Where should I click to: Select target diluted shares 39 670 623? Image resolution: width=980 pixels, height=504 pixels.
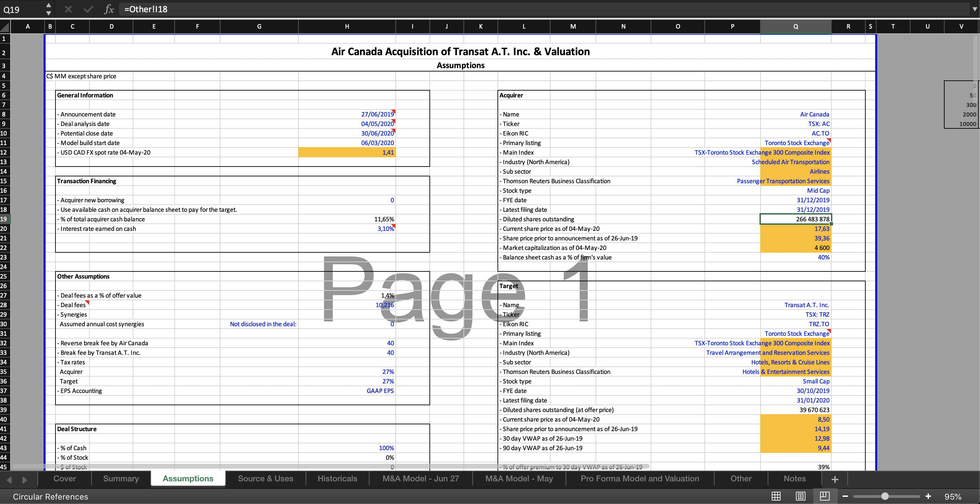(x=796, y=410)
